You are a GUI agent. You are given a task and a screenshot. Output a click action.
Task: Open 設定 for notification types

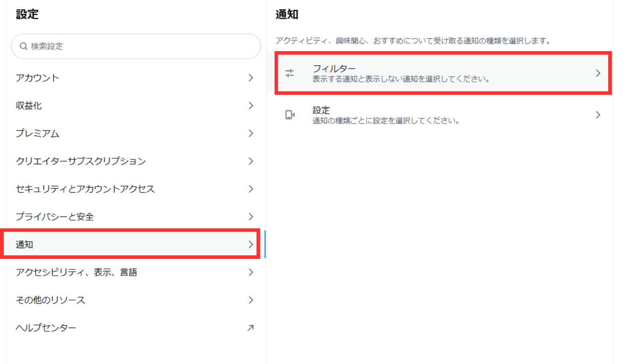(386, 115)
